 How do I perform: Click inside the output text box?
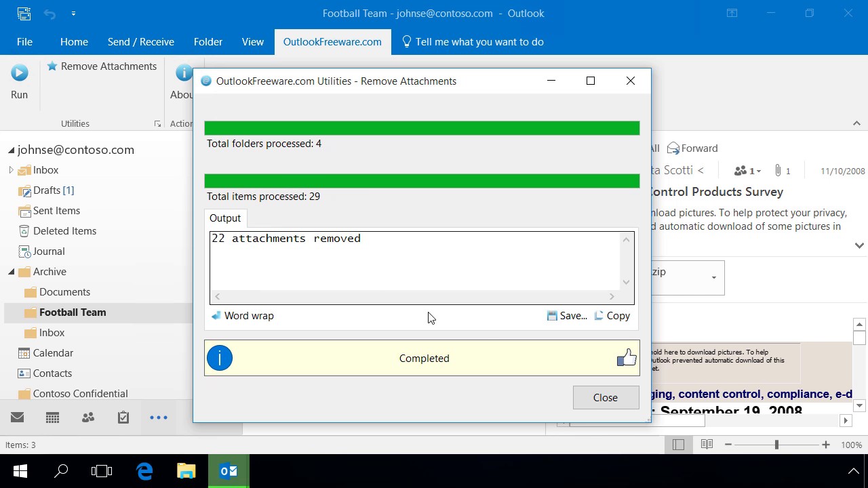point(415,260)
